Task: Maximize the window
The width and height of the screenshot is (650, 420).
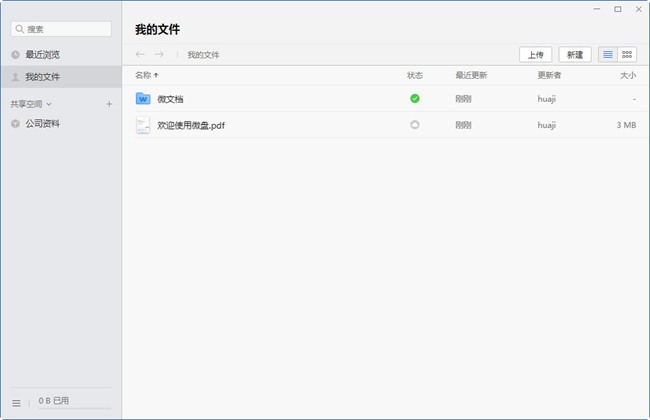Action: click(618, 9)
